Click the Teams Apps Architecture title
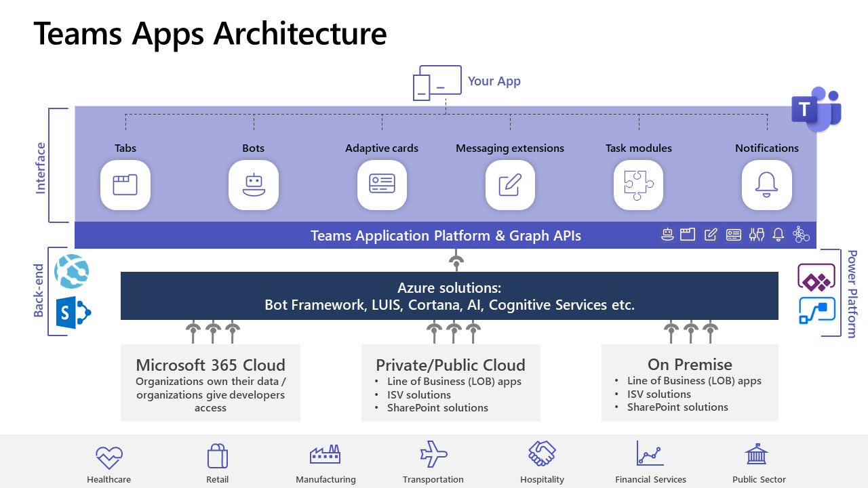 pyautogui.click(x=210, y=33)
